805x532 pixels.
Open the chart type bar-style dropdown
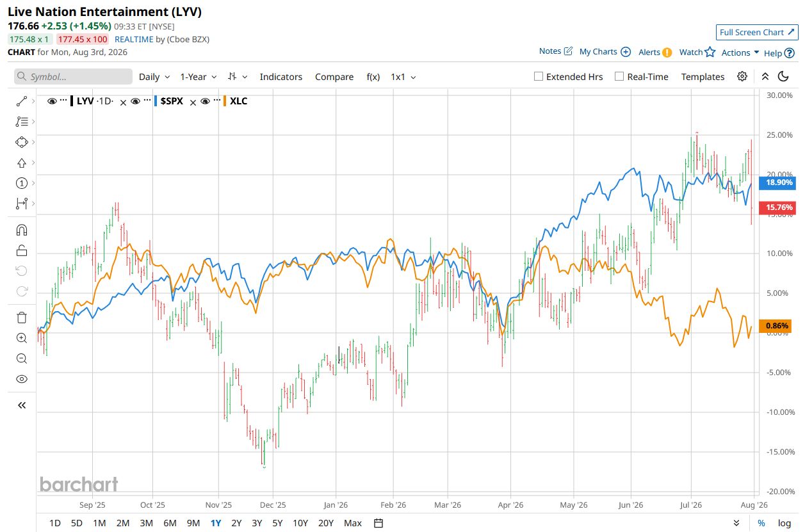coord(238,77)
